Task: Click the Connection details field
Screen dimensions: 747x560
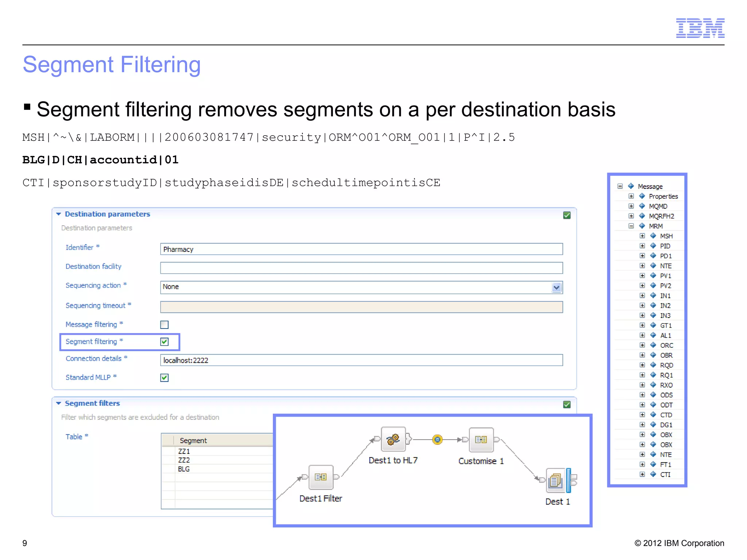Action: pyautogui.click(x=361, y=360)
